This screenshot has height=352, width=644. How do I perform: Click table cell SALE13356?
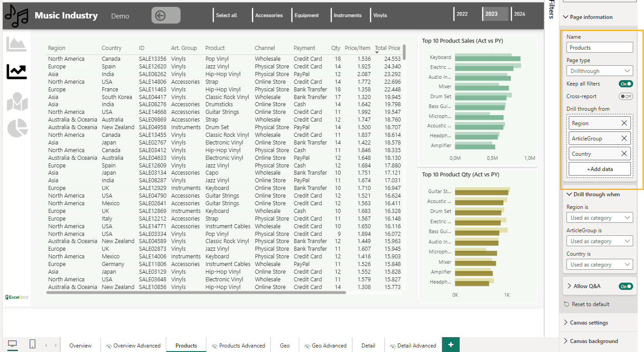tap(152, 59)
